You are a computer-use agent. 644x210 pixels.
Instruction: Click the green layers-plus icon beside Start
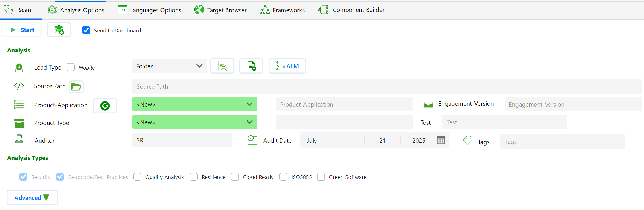coord(59,30)
